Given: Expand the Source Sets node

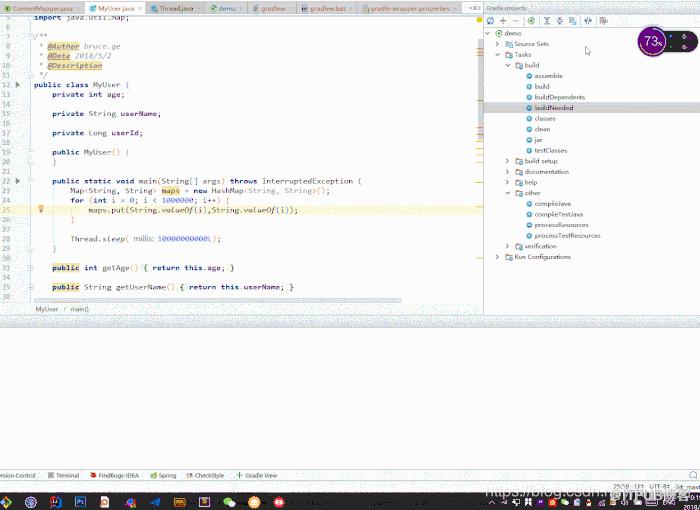Looking at the screenshot, I should click(x=497, y=44).
